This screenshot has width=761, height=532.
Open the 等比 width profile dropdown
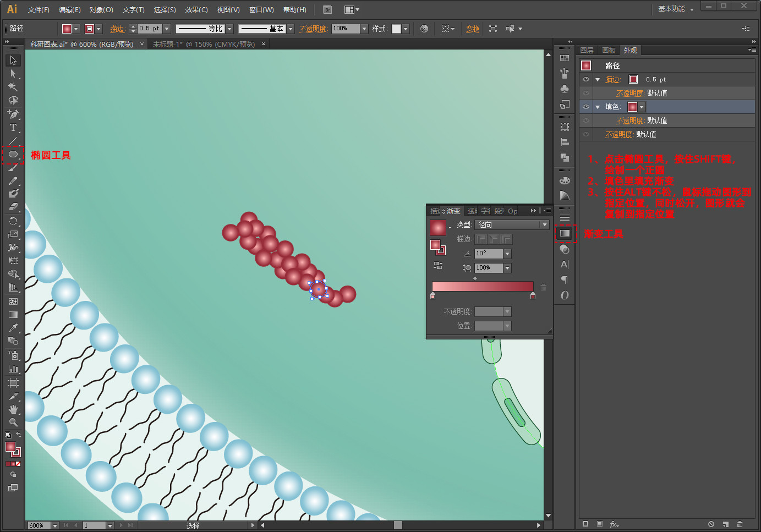point(229,29)
